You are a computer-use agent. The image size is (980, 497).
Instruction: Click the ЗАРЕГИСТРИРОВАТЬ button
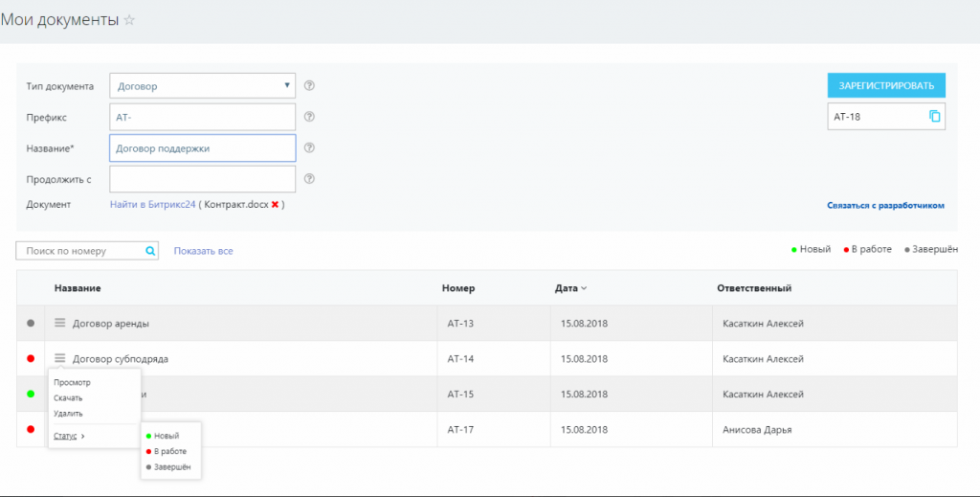click(x=886, y=85)
